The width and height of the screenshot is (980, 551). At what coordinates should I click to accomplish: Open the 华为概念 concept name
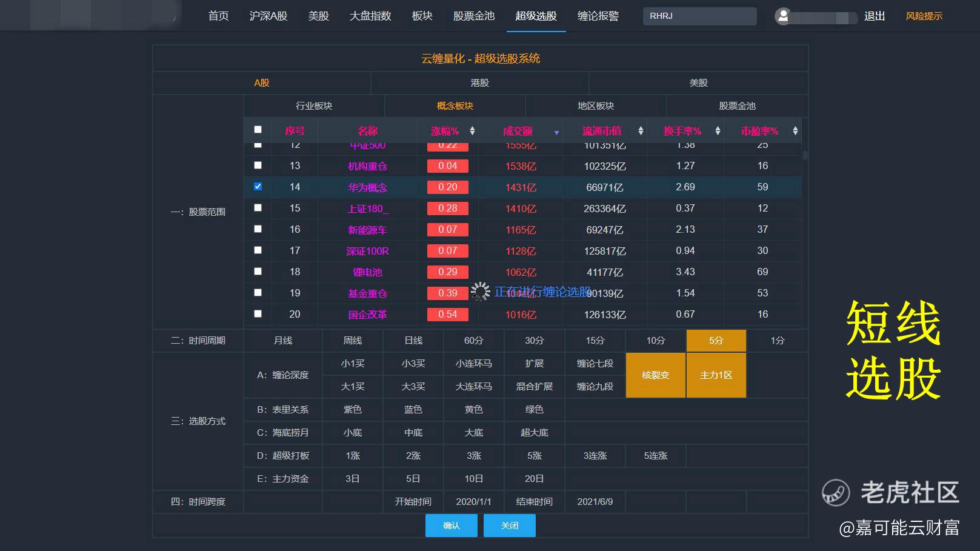click(367, 187)
